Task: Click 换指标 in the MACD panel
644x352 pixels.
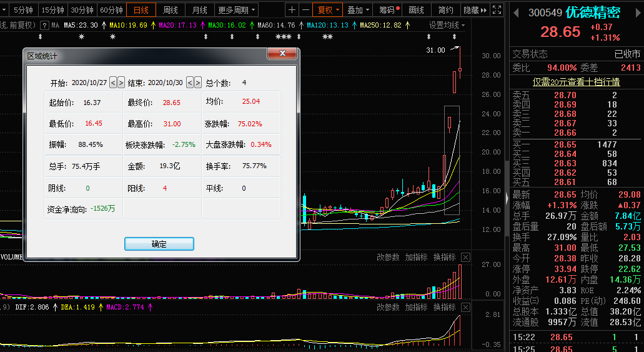Action: [x=444, y=307]
